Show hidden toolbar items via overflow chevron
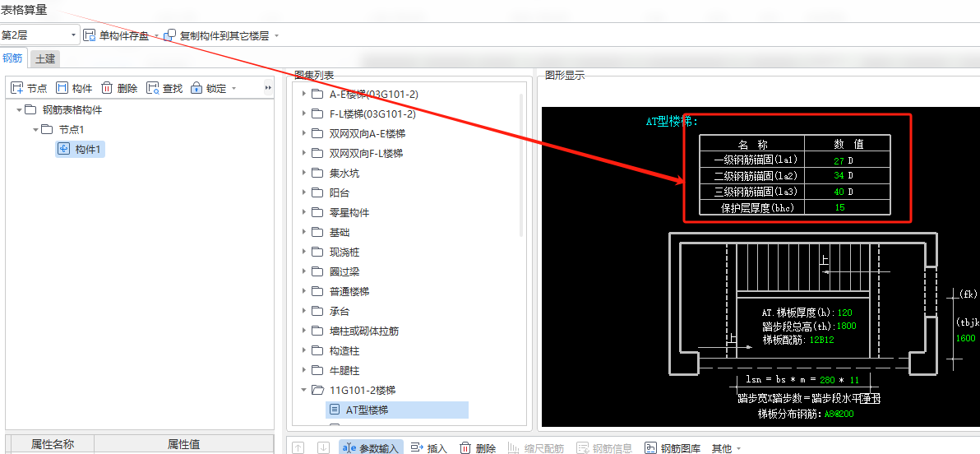Image resolution: width=980 pixels, height=454 pixels. pos(268,88)
